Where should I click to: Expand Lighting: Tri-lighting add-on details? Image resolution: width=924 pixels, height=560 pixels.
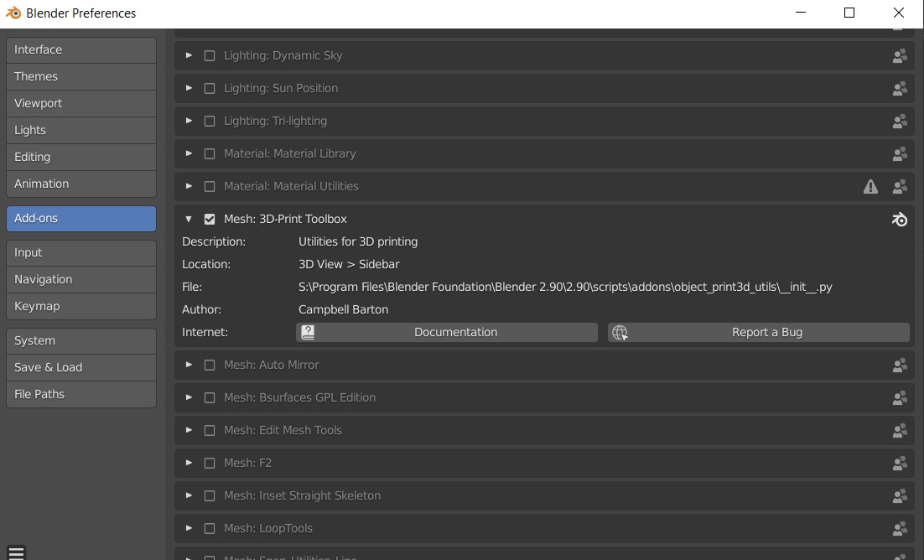pyautogui.click(x=189, y=122)
